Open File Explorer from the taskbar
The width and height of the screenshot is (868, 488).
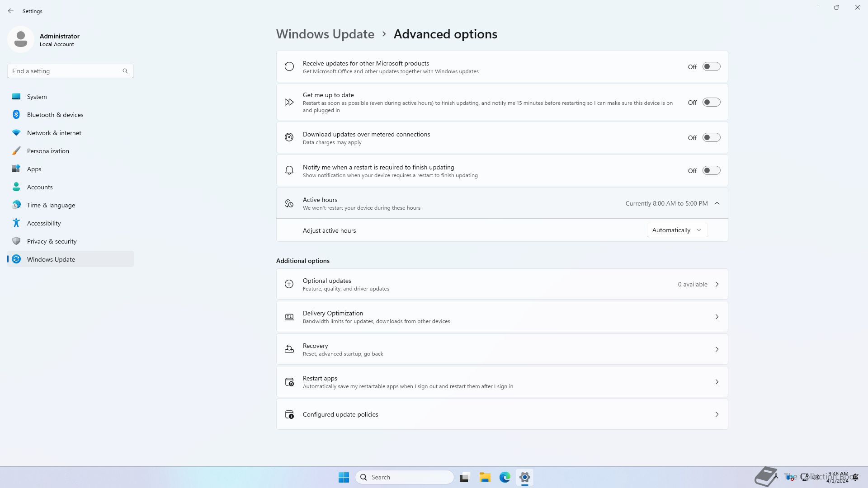pos(485,477)
